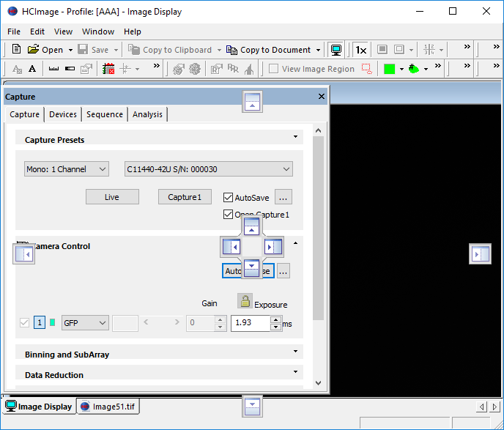Switch to the Sequence tab

(105, 114)
